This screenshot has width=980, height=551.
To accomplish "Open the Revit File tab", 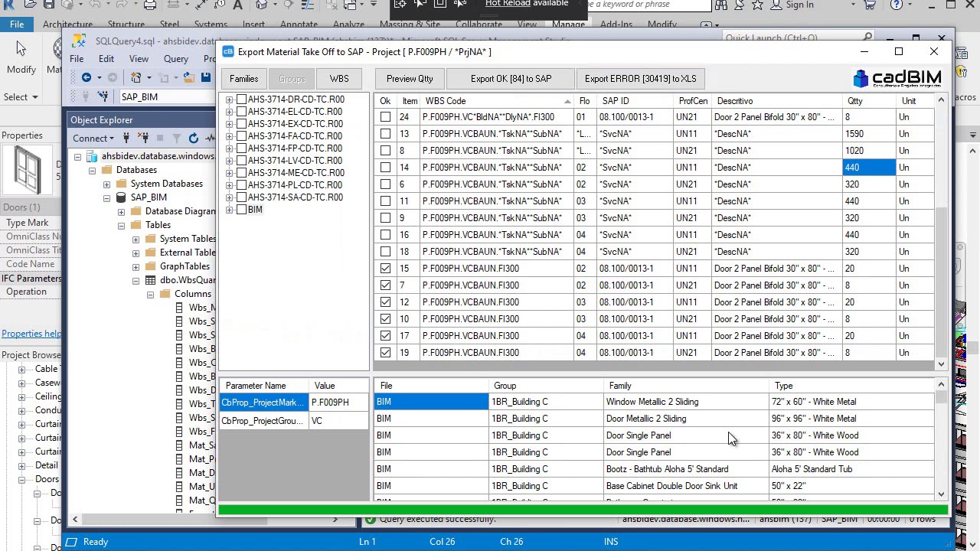I will coord(16,24).
